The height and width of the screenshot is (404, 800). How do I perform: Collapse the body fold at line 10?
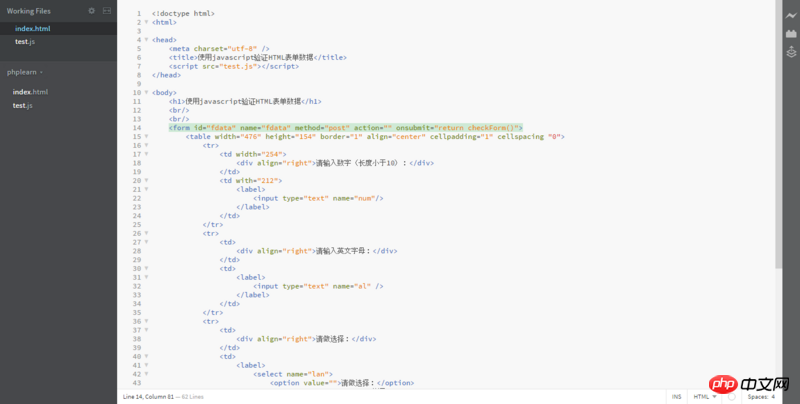146,92
